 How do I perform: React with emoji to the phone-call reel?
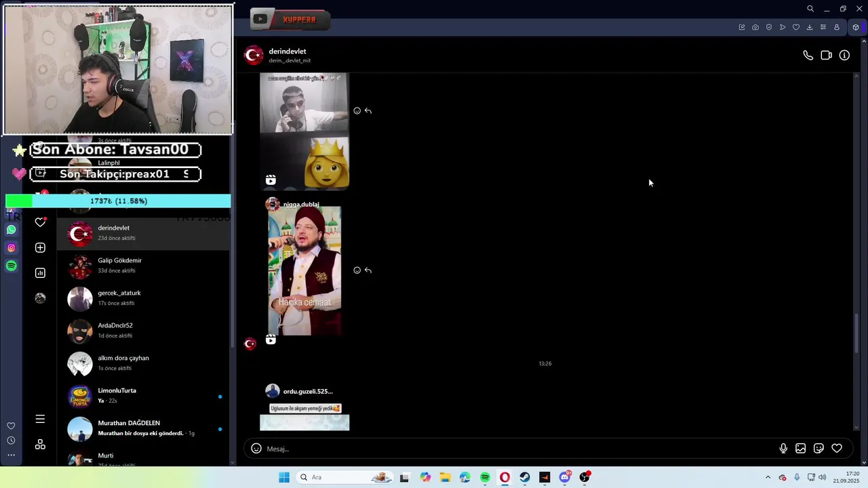click(357, 110)
